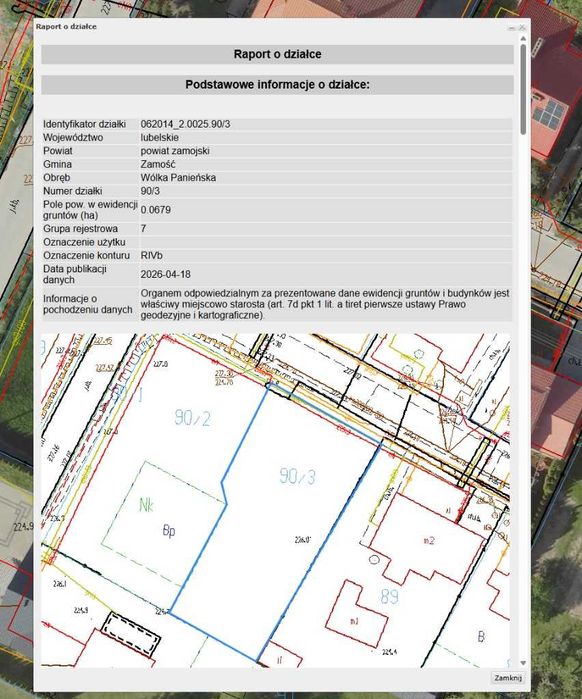This screenshot has height=699, width=582.
Task: Click the Nk land-use label on map
Action: tap(146, 505)
